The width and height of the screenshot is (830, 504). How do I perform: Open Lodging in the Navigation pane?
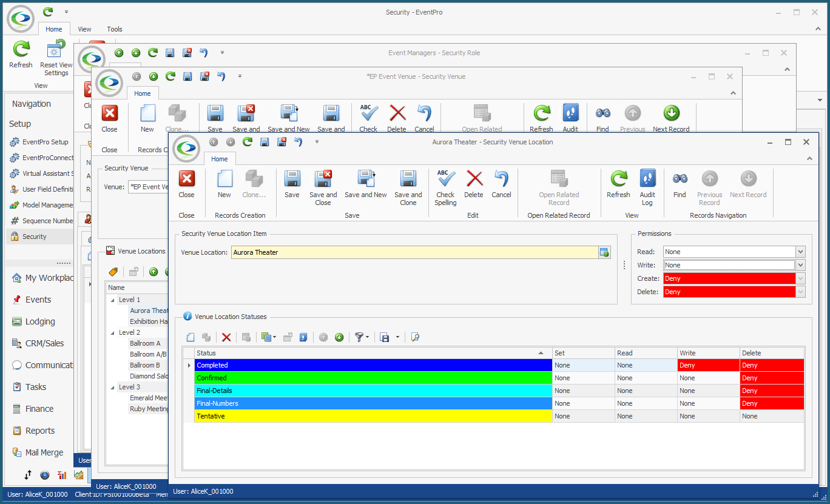(39, 321)
